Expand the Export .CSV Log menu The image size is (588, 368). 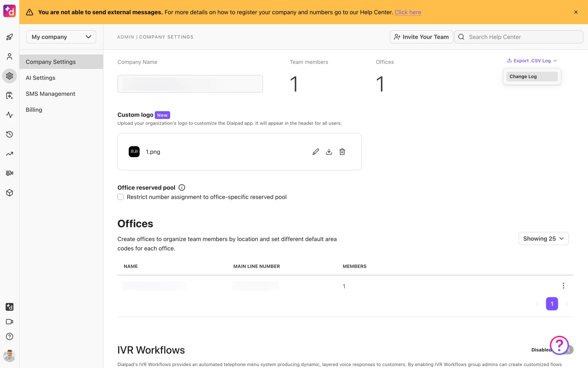click(x=532, y=61)
